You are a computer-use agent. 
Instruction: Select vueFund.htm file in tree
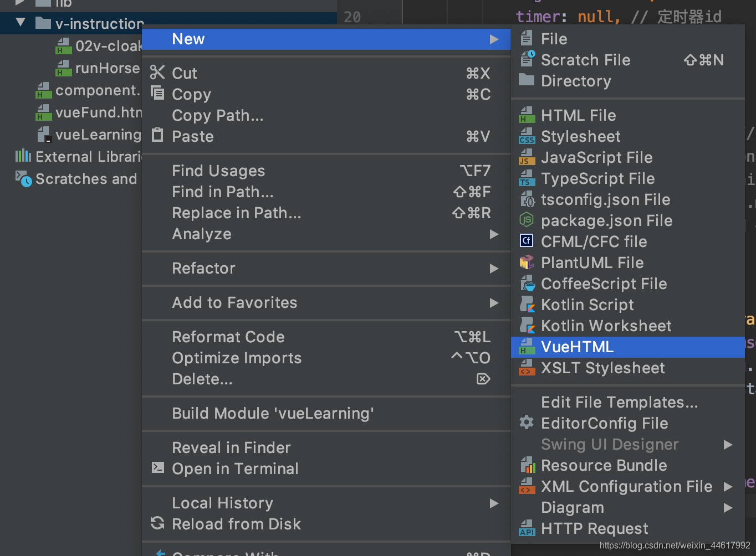[99, 112]
